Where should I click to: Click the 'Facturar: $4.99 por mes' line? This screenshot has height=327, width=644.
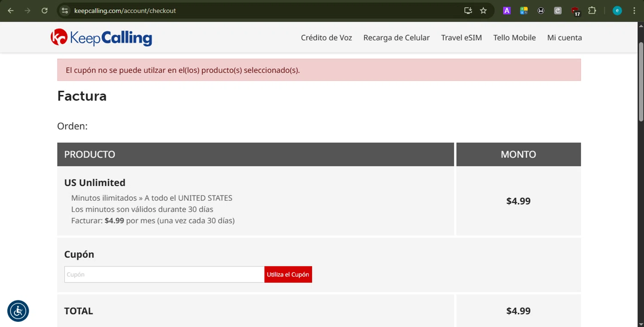153,221
